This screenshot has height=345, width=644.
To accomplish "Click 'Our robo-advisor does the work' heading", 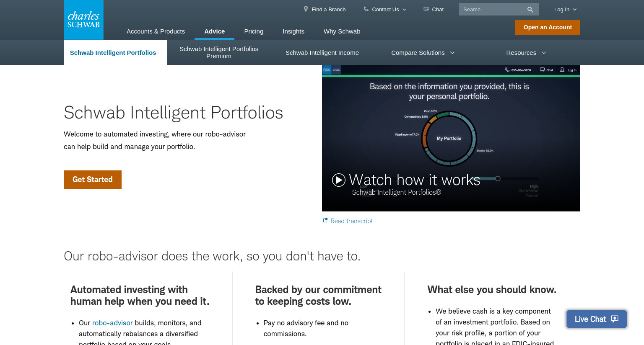I will (212, 256).
